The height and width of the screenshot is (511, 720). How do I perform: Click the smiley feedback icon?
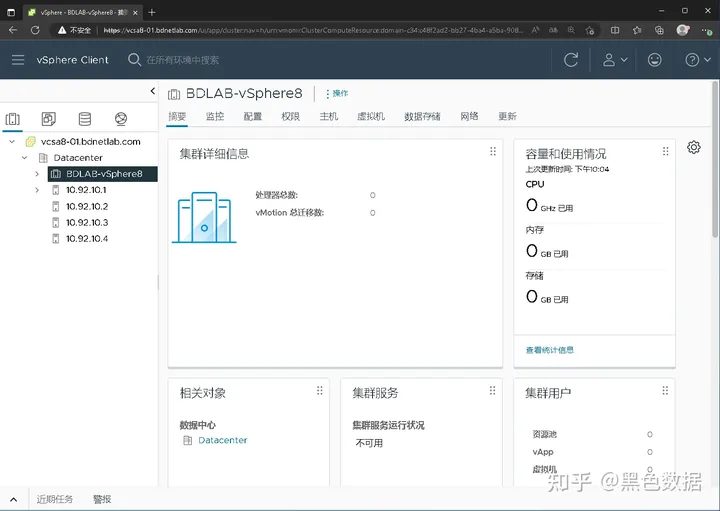654,60
